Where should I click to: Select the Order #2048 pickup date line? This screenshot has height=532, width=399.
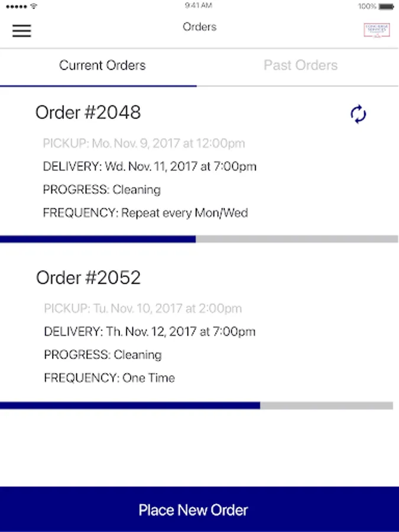144,144
